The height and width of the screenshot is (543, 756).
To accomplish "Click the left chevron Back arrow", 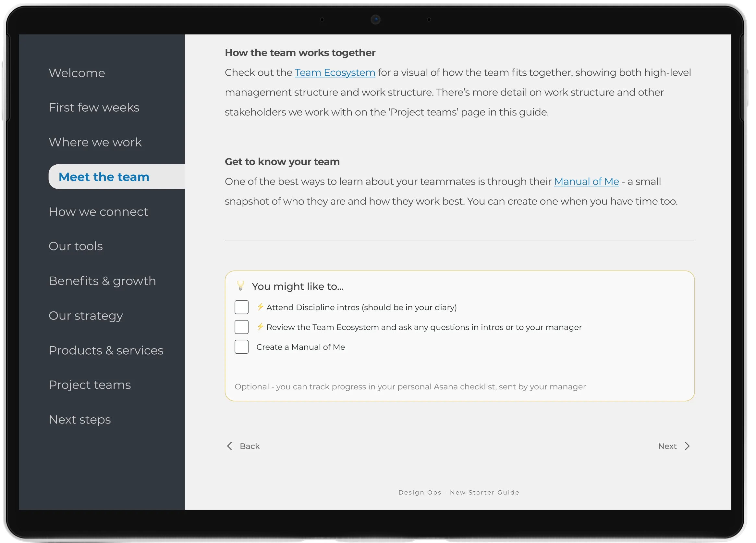I will coord(229,446).
